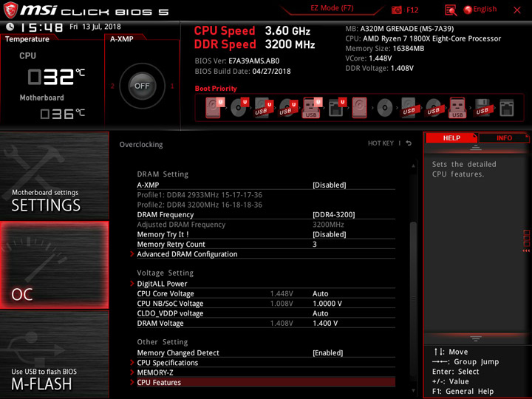Toggle Memory Changed Detect [Enabled] option

point(328,352)
